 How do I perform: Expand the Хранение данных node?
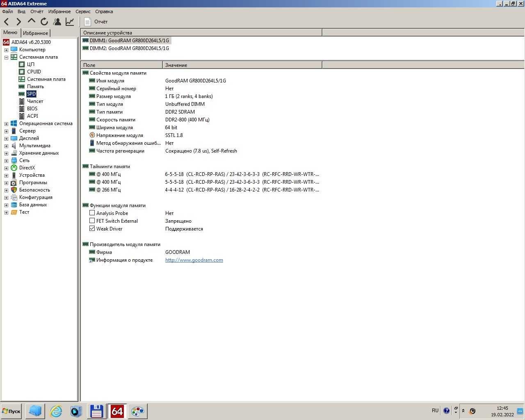(x=6, y=153)
